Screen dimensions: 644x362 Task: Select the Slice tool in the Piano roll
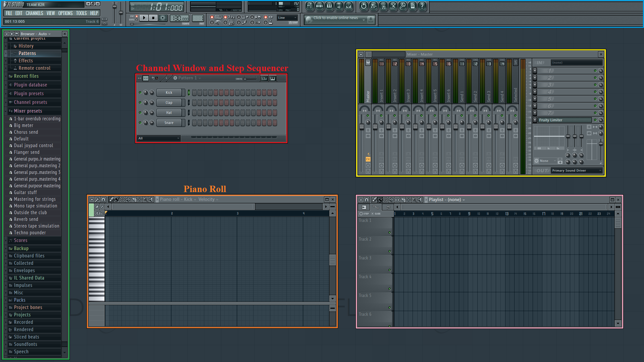(x=133, y=199)
